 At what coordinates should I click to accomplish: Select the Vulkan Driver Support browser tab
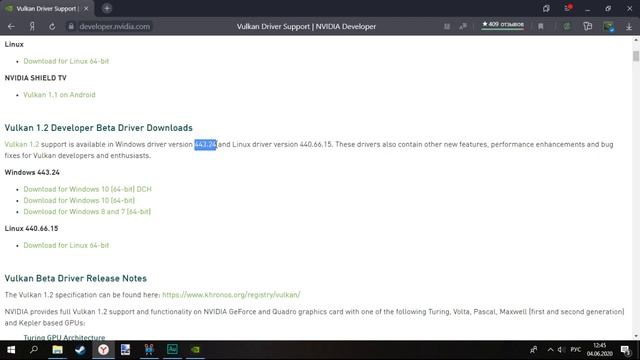click(47, 9)
